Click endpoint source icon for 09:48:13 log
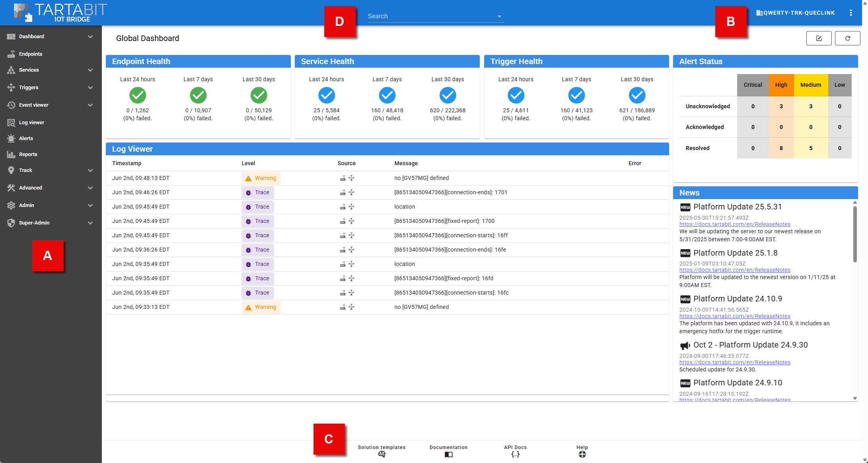This screenshot has width=868, height=463. point(343,178)
